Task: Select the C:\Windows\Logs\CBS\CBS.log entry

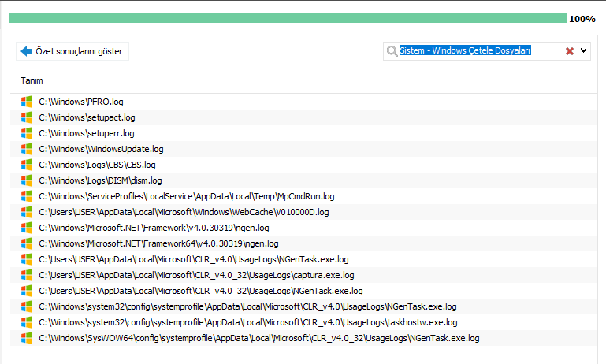Action: click(x=303, y=165)
